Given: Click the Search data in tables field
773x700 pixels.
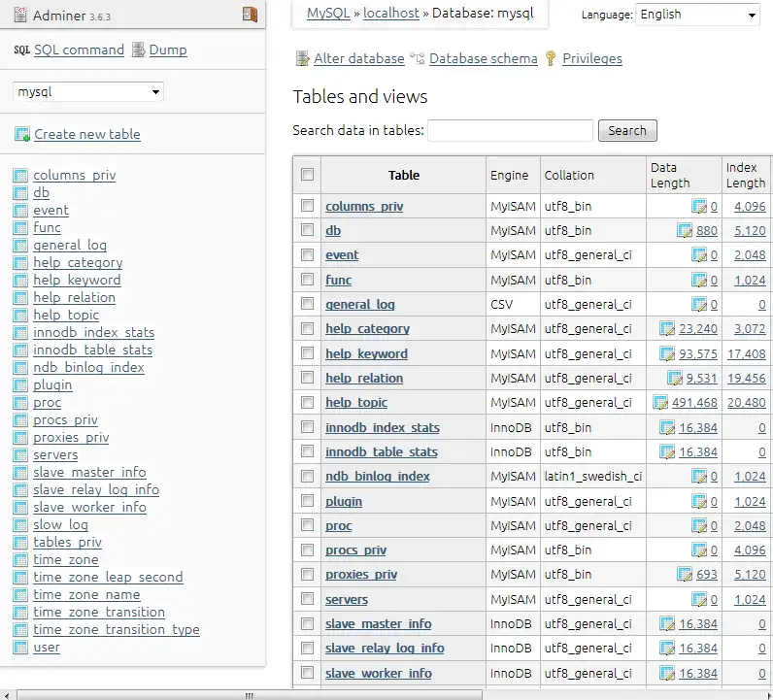Looking at the screenshot, I should click(510, 130).
